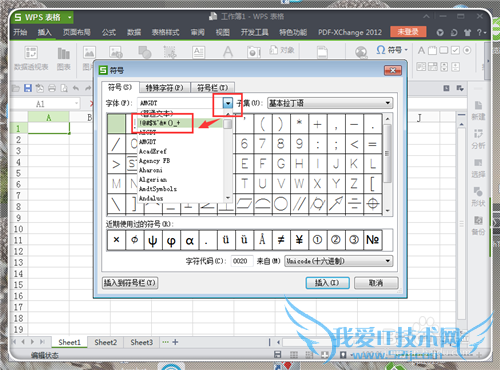The width and height of the screenshot is (500, 370).
Task: Pick the ¥ symbol in recent symbols
Action: click(299, 240)
